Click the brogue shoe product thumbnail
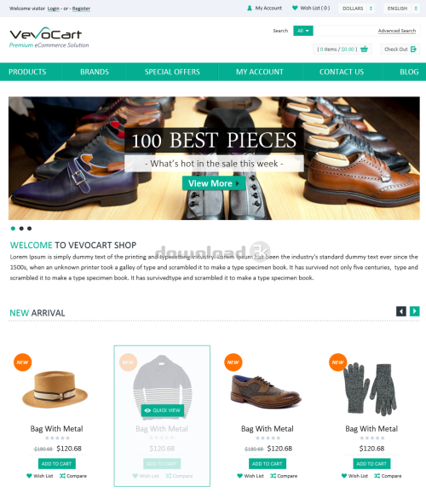The height and width of the screenshot is (504, 426). (267, 391)
